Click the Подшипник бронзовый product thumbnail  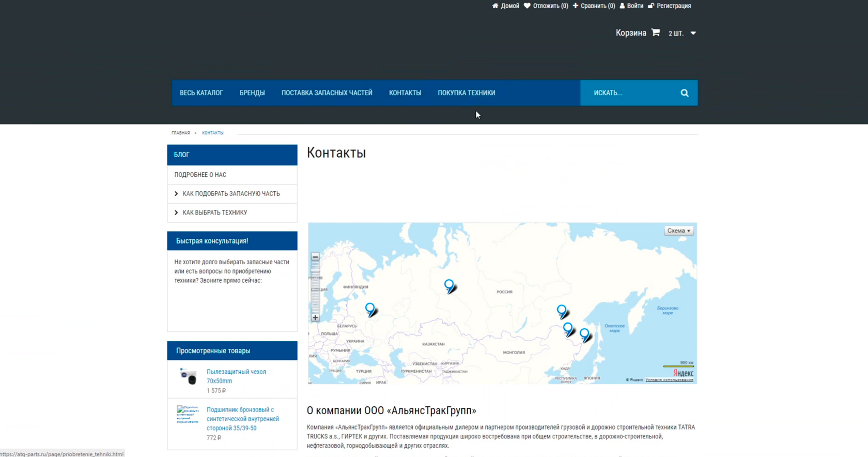(x=188, y=415)
